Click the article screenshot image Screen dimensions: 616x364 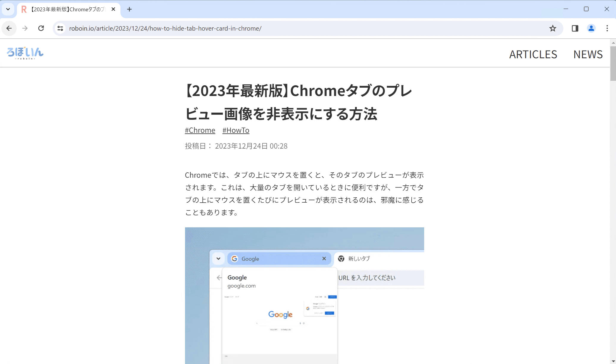[304, 296]
